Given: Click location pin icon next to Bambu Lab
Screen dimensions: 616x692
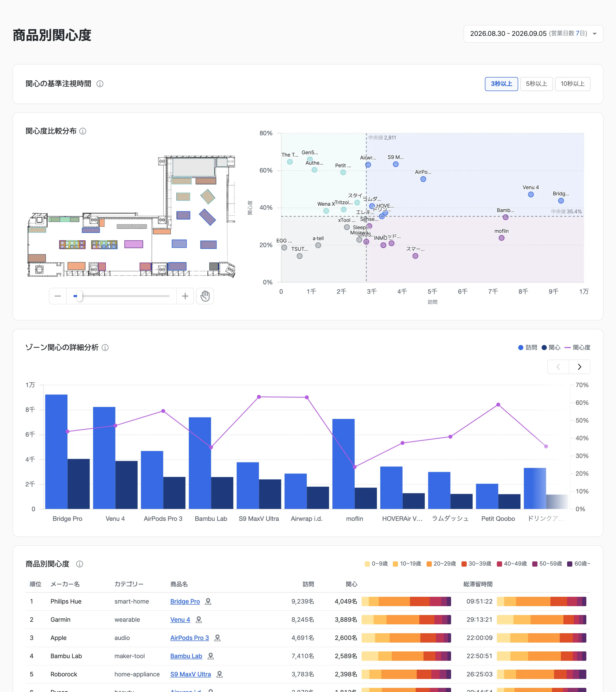Looking at the screenshot, I should 210,656.
